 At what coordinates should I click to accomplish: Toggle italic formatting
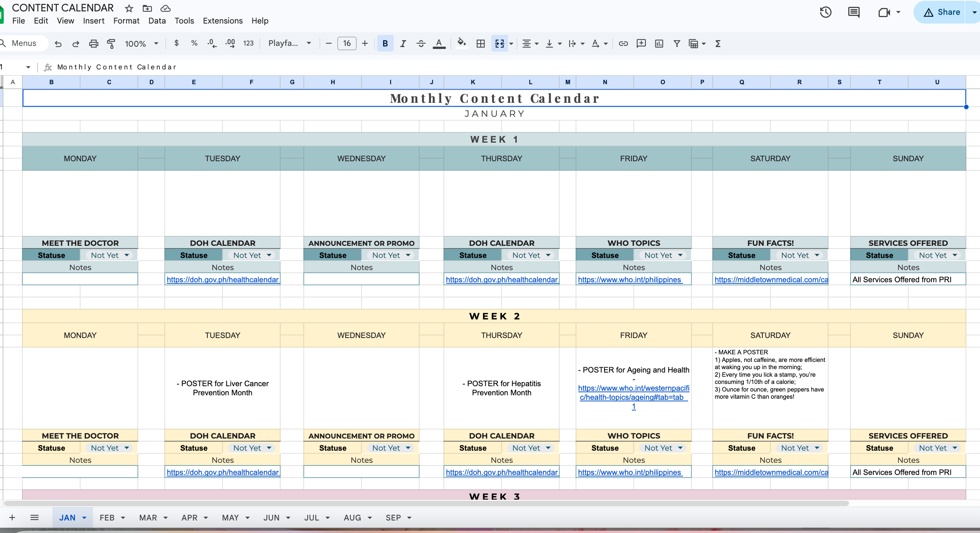pyautogui.click(x=403, y=43)
